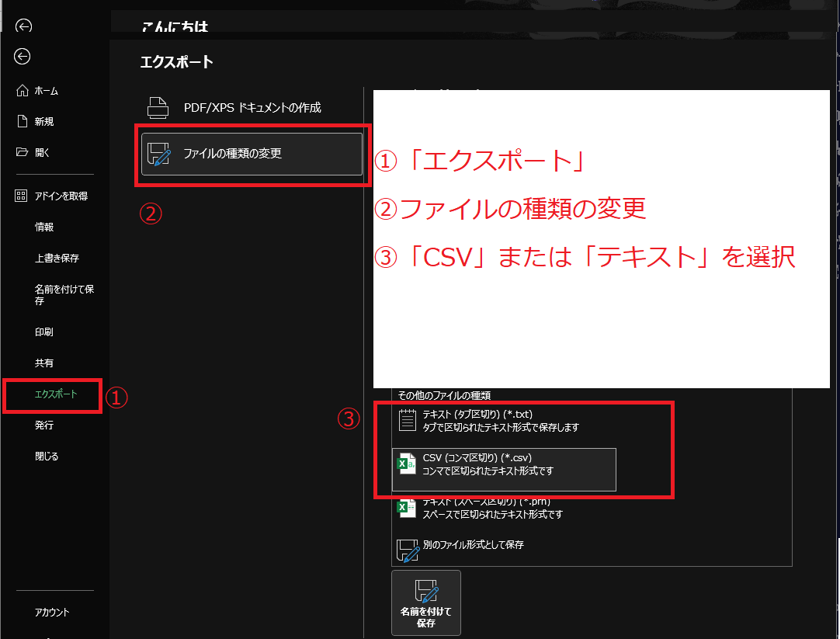Click コンマで区切られたテキスト形式です description

488,471
